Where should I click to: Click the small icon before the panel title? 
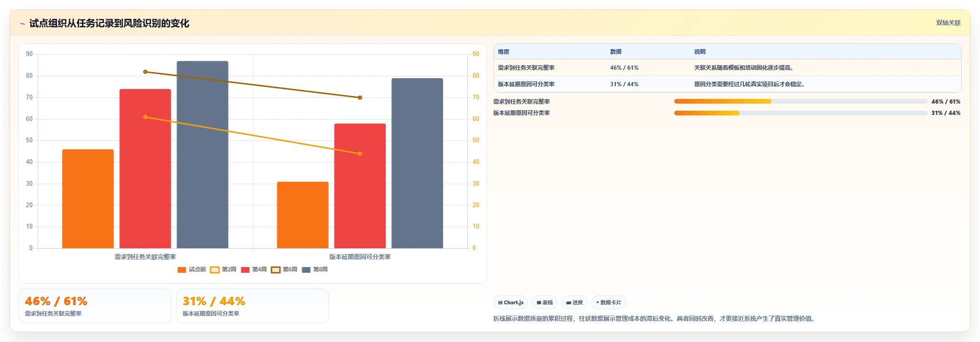click(22, 24)
